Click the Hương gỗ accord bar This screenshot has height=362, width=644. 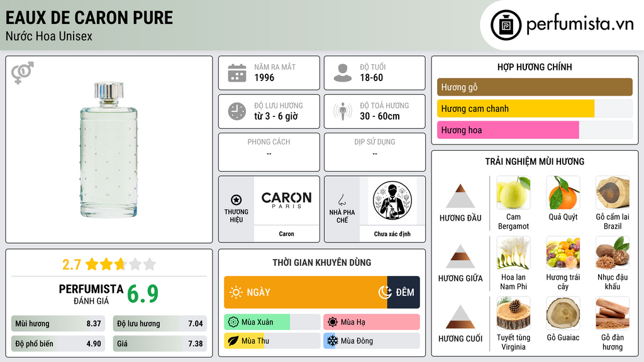tap(535, 87)
